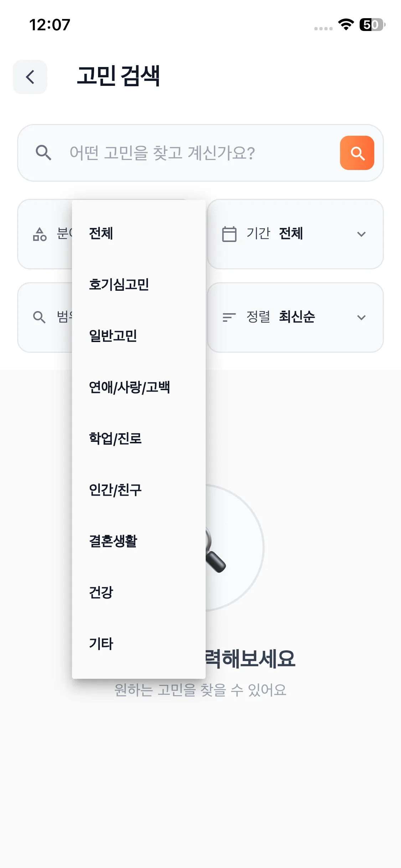Screen dimensions: 401x868
Task: Click the calendar icon beside 기간
Action: point(229,234)
